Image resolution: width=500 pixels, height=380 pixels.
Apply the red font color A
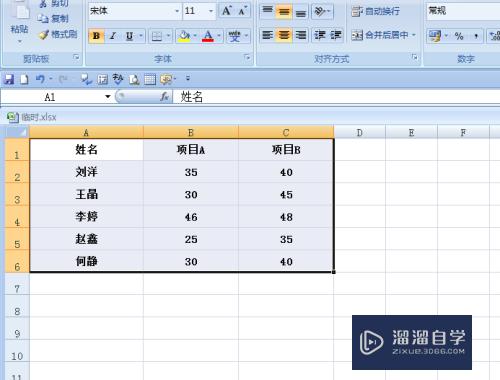[208, 36]
